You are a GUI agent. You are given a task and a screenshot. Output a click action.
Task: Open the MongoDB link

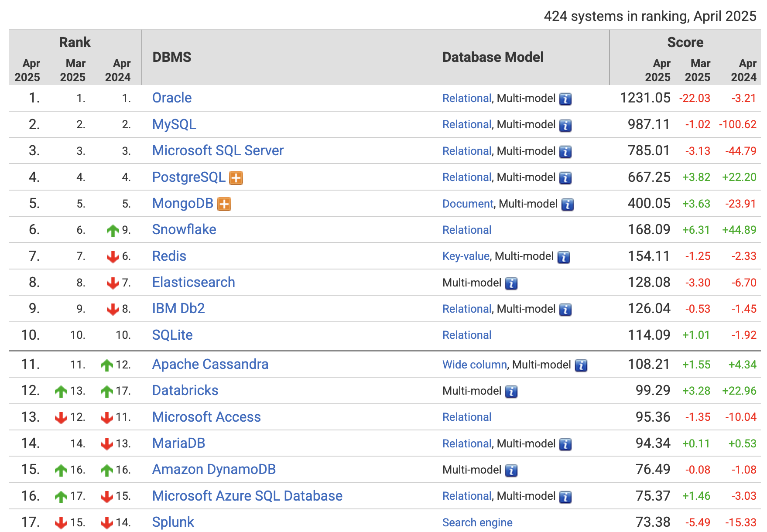click(183, 203)
